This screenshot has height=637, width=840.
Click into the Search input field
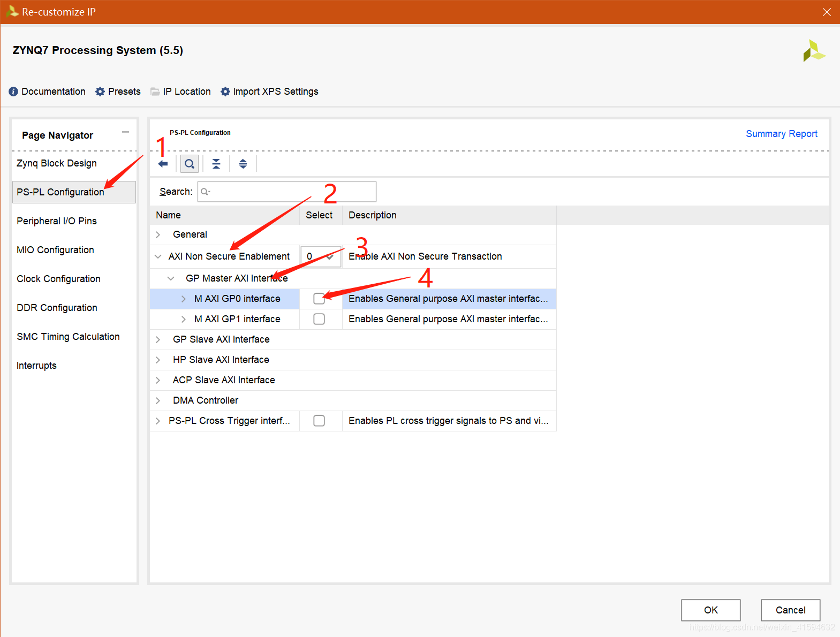pyautogui.click(x=287, y=192)
